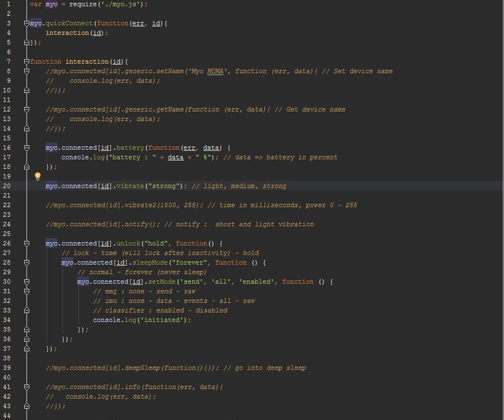Click the commented deepSleep line

pyautogui.click(x=176, y=368)
